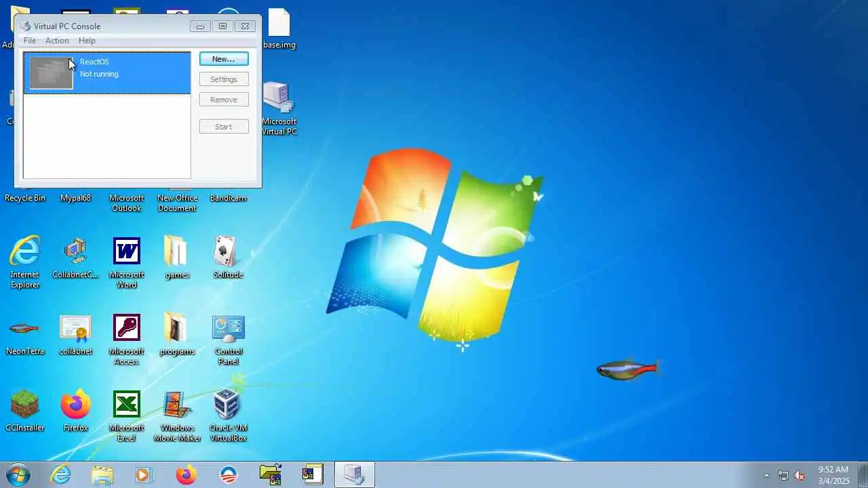The image size is (868, 488).
Task: Close the Virtual PC Console window
Action: tap(245, 26)
